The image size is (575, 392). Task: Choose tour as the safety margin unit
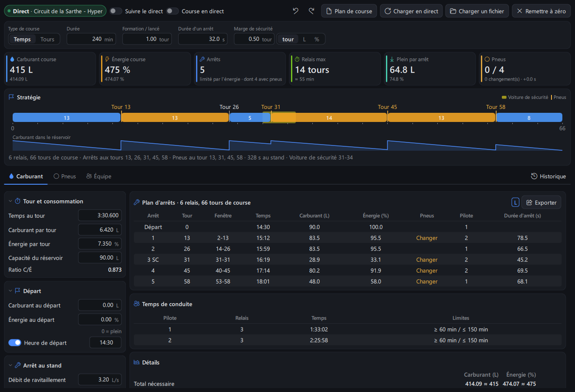click(x=288, y=39)
